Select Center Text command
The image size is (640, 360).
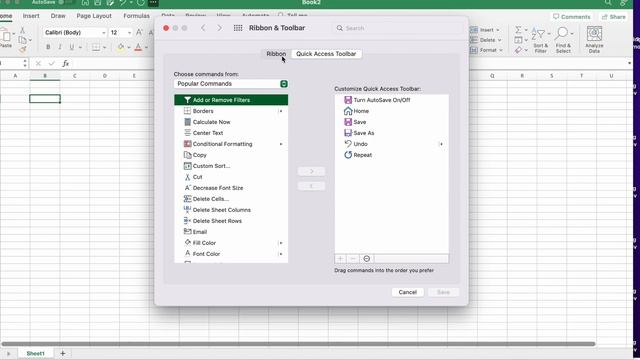coord(231,133)
